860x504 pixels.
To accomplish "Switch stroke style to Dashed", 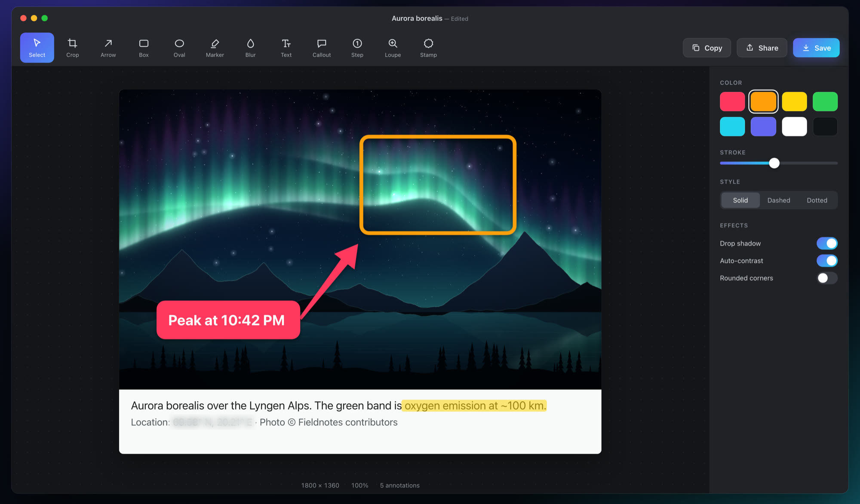I will coord(779,200).
